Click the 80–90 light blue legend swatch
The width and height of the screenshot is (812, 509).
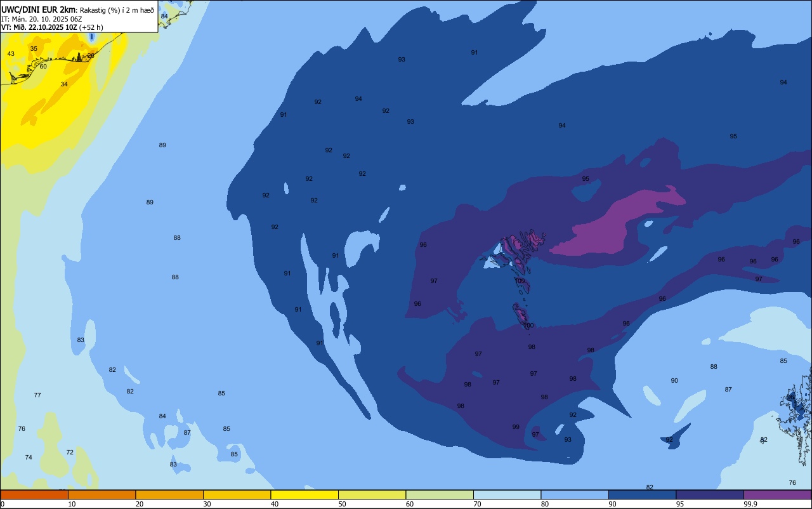tap(575, 494)
